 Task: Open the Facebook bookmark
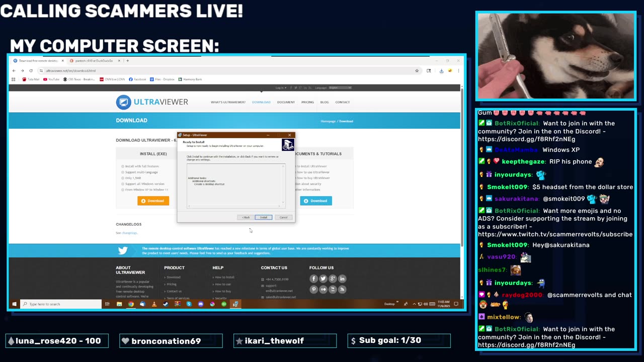pos(137,79)
